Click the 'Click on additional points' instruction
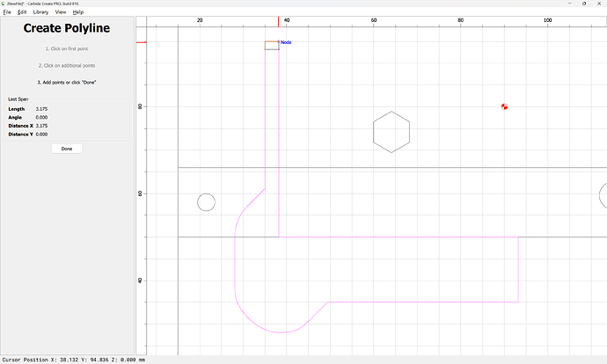This screenshot has height=364, width=607. (67, 66)
